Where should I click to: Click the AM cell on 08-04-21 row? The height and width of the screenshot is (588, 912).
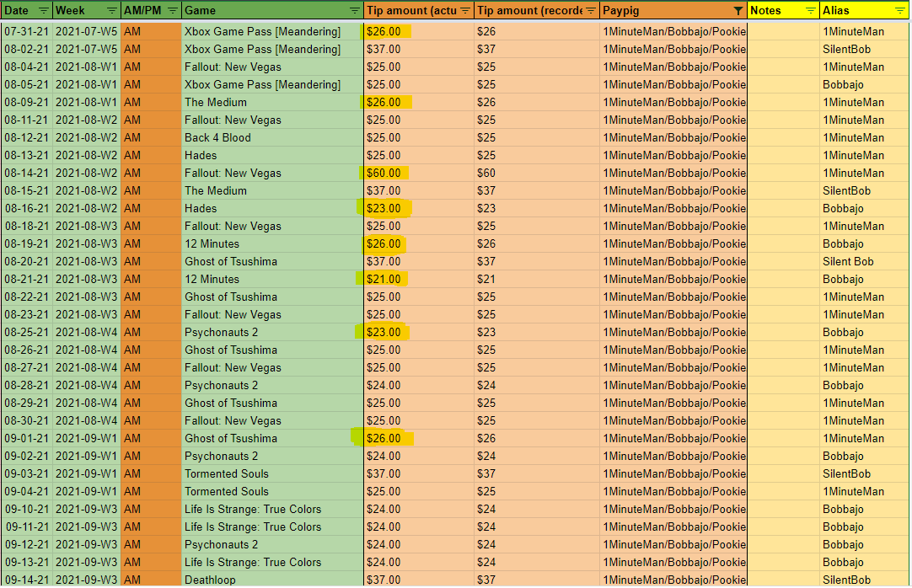[151, 67]
